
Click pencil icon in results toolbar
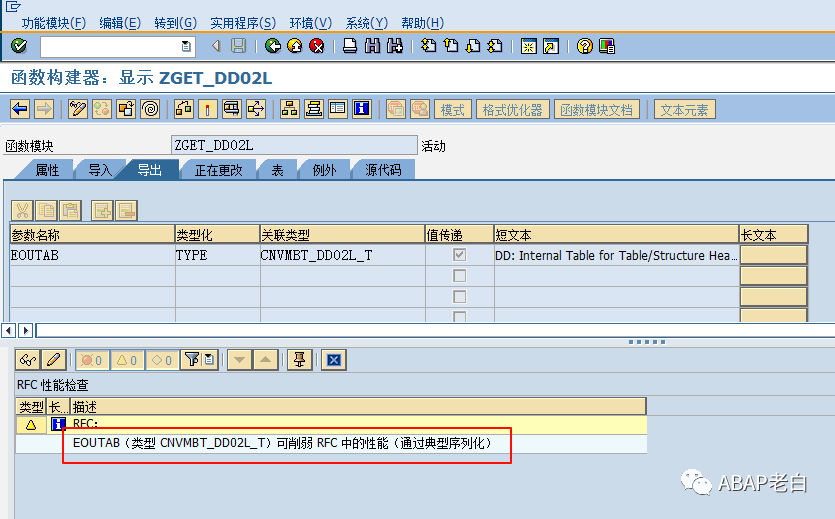point(53,360)
